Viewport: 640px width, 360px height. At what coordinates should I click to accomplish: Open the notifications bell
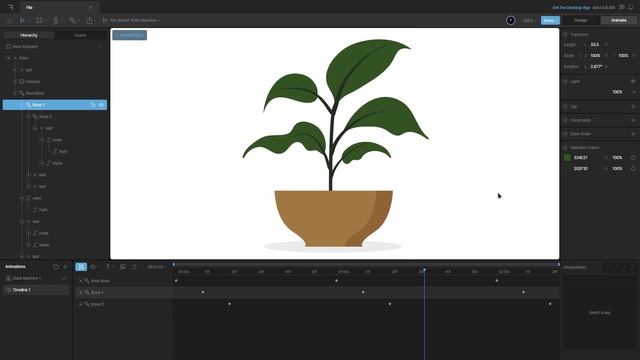pos(631,7)
